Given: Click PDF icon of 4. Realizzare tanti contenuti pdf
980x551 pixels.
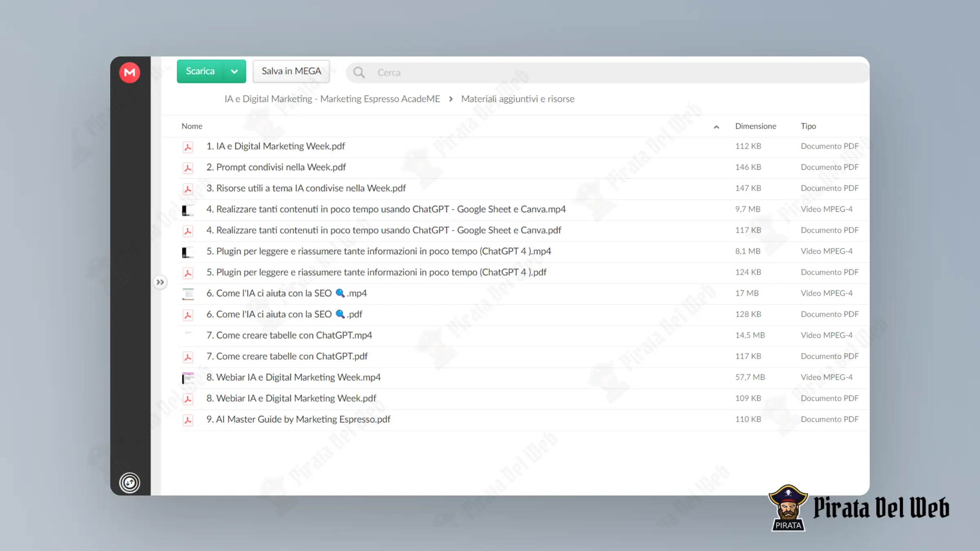Looking at the screenshot, I should coord(188,231).
